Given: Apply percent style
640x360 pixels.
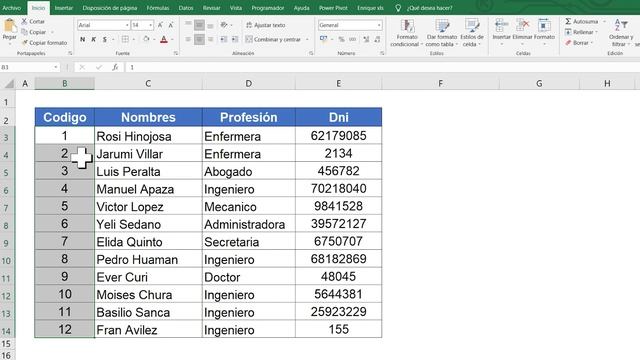Looking at the screenshot, I should (x=341, y=39).
